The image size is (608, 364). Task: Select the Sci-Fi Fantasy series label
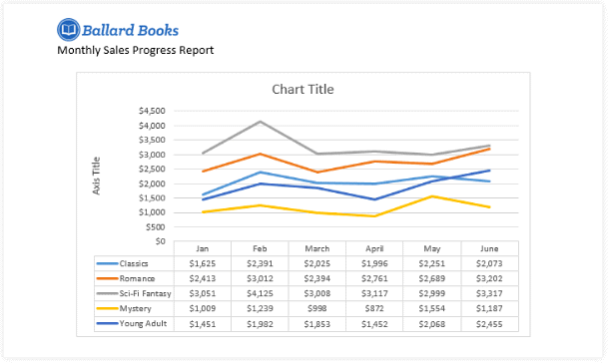coord(145,293)
